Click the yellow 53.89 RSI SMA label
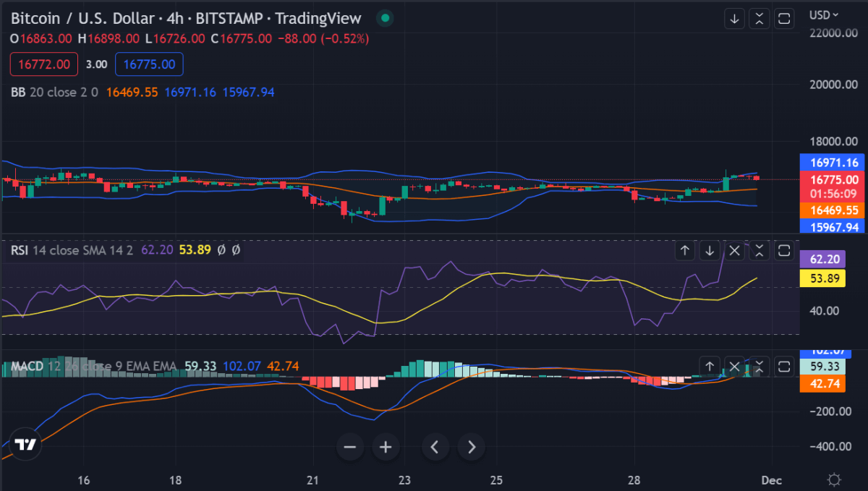Screen dimensions: 868x491 pyautogui.click(x=824, y=278)
